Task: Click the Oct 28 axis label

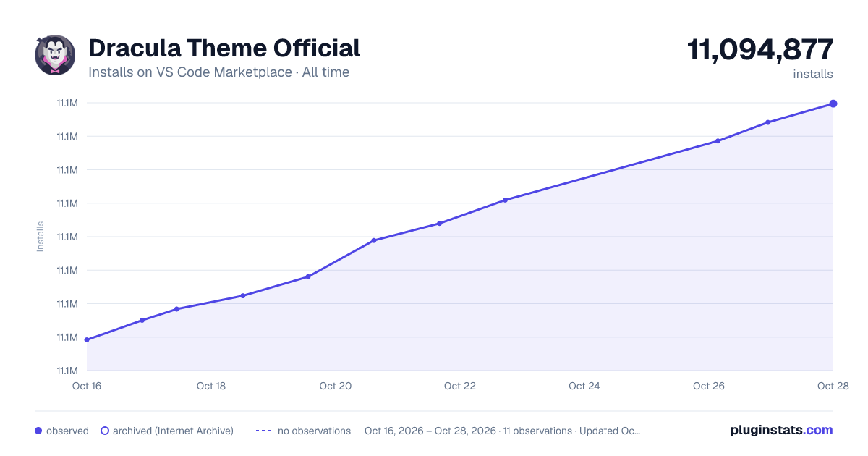Action: [x=832, y=386]
